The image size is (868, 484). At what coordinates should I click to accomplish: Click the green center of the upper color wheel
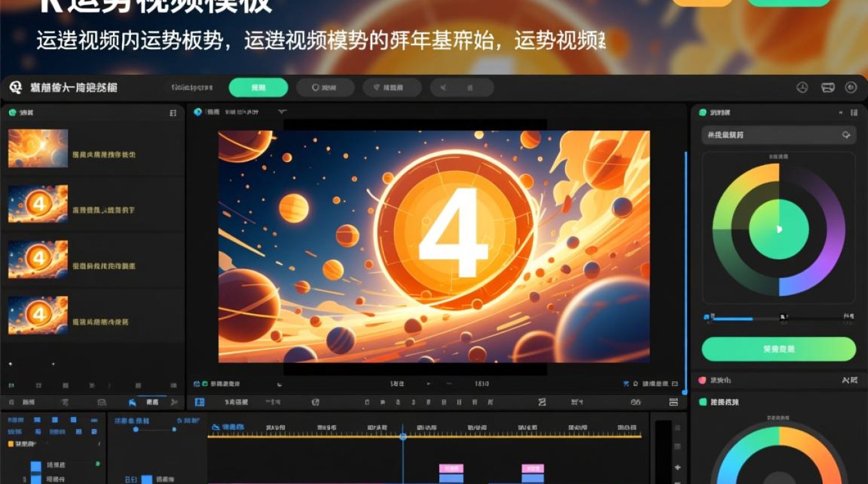tap(779, 229)
